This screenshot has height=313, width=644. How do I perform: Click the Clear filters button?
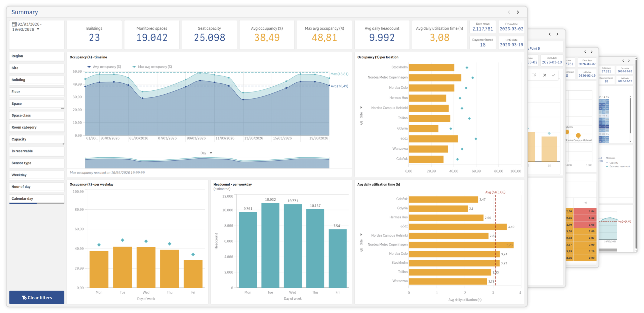[36, 297]
